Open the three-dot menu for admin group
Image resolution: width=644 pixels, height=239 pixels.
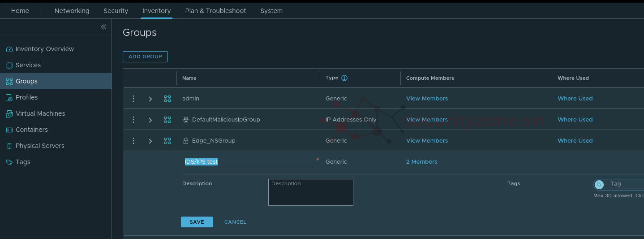133,99
